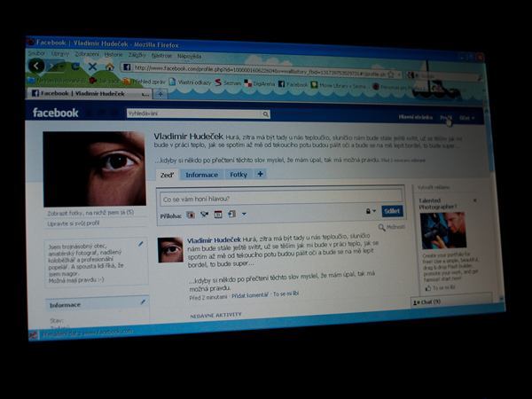Click the Vyhledávání search field
Screen dimensions: 532x399
(x=194, y=113)
